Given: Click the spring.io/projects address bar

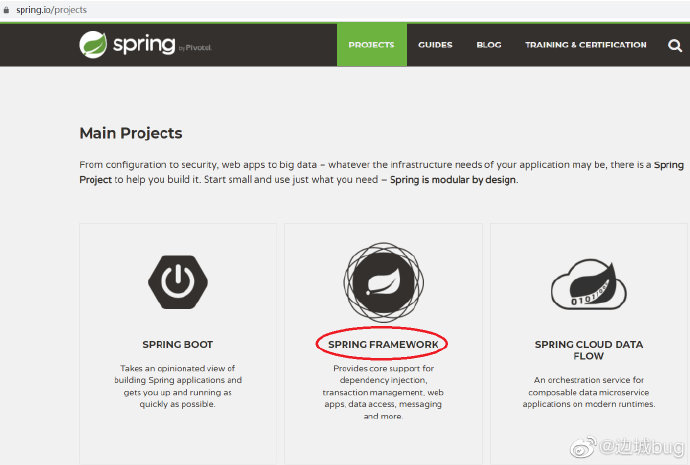Looking at the screenshot, I should pyautogui.click(x=51, y=10).
